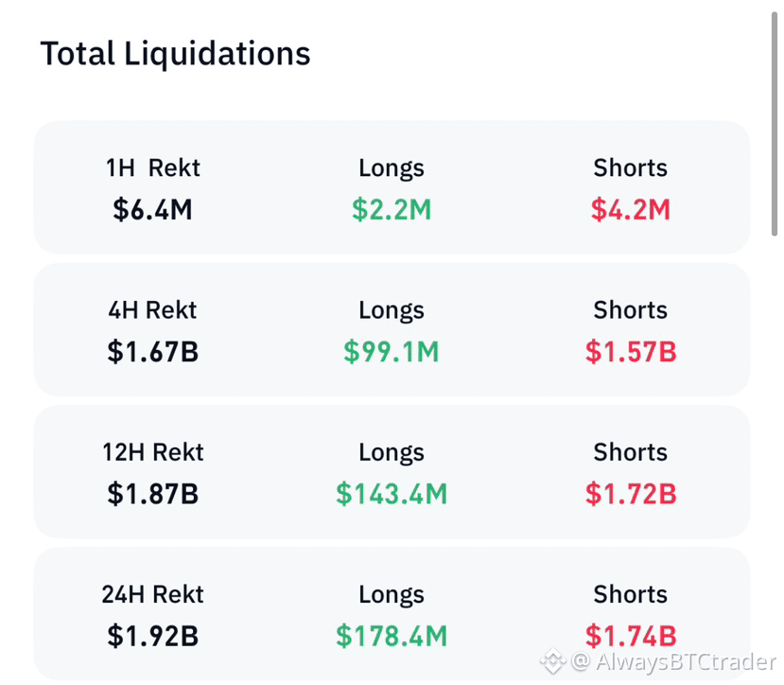Image resolution: width=784 pixels, height=685 pixels.
Task: Open the 24H Rekt label
Action: (x=152, y=594)
